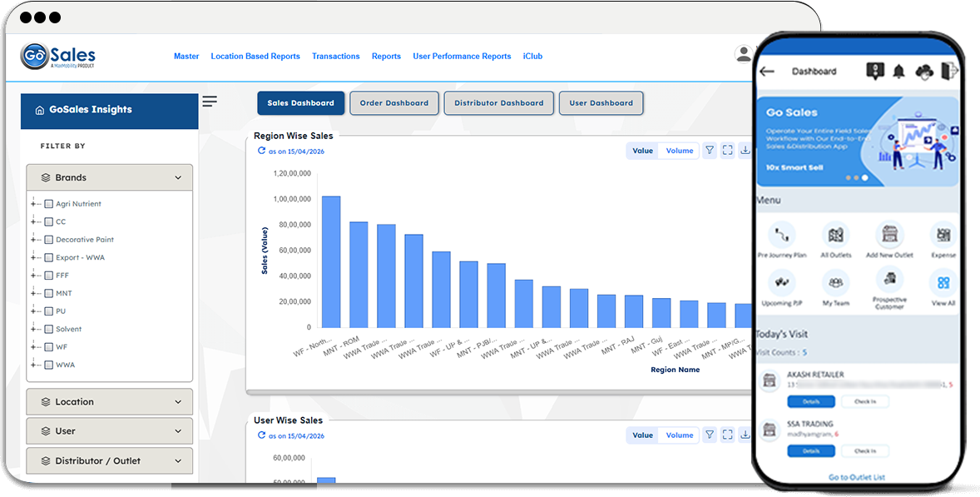Open filter for Region Wise Sales
980x497 pixels.
click(710, 151)
